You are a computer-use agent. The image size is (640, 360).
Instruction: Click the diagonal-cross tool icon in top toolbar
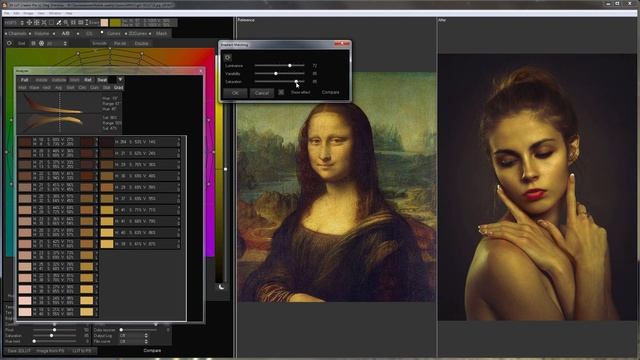44,22
